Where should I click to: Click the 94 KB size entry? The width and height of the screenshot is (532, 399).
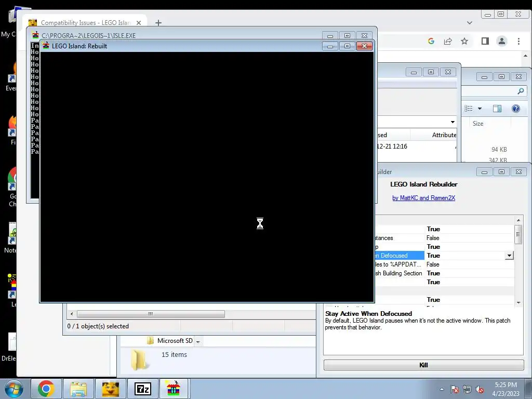[x=499, y=150]
